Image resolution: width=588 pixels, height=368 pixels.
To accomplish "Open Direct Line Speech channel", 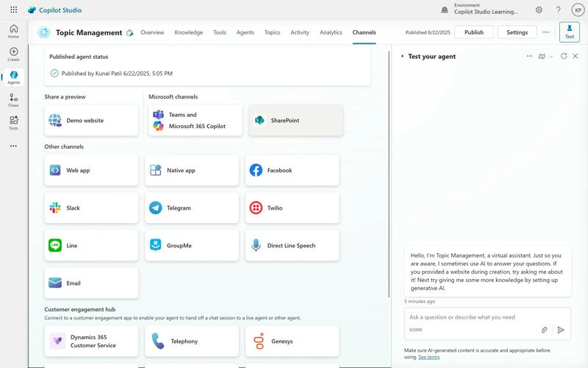I will (x=292, y=245).
